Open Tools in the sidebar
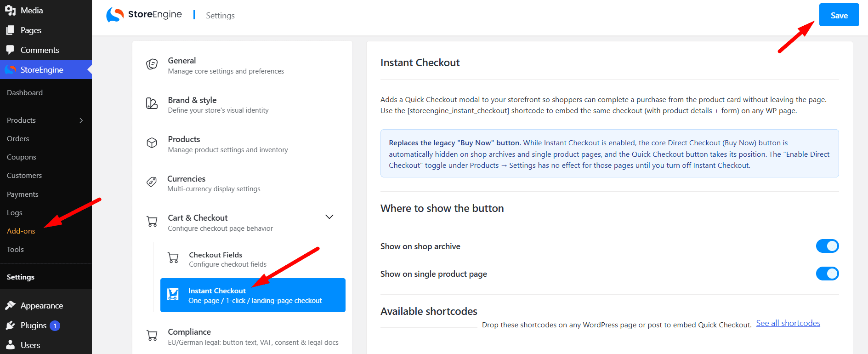The image size is (868, 354). tap(15, 249)
